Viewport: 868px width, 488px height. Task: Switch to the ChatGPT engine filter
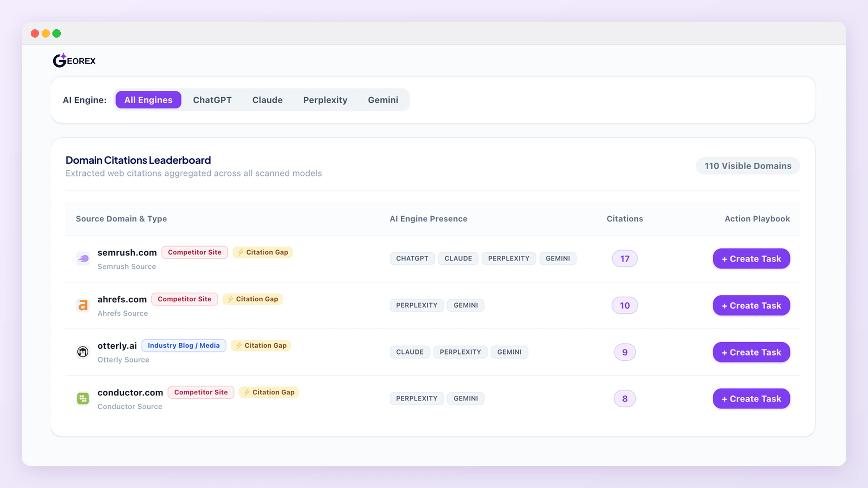[x=212, y=100]
